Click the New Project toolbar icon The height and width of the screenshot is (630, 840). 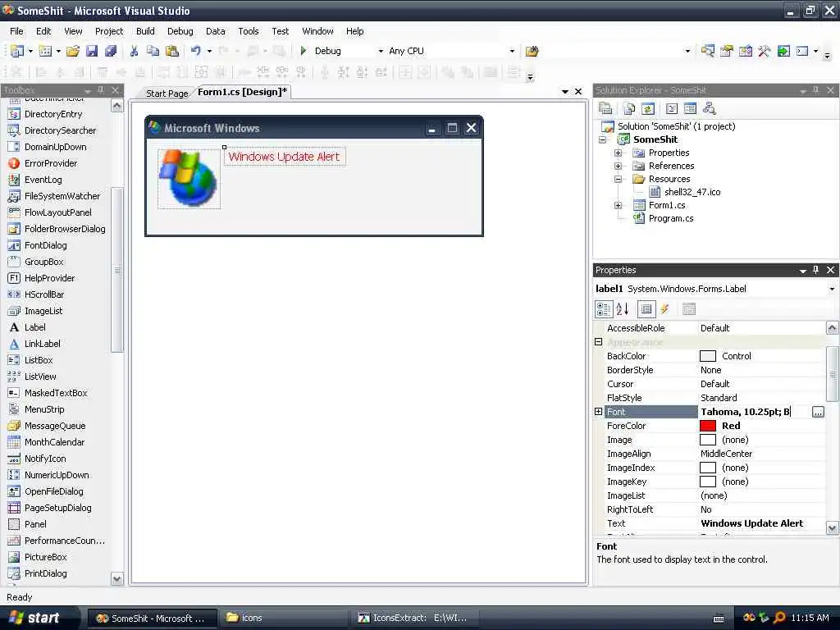pyautogui.click(x=17, y=51)
